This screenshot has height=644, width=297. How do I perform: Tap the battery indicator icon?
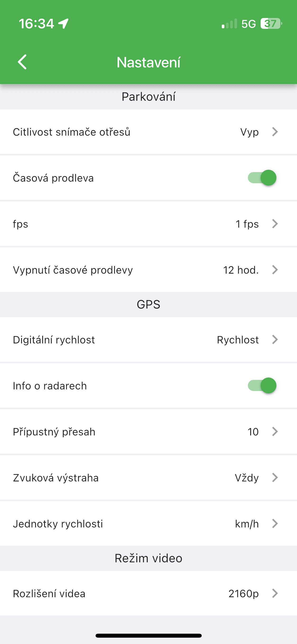[271, 24]
